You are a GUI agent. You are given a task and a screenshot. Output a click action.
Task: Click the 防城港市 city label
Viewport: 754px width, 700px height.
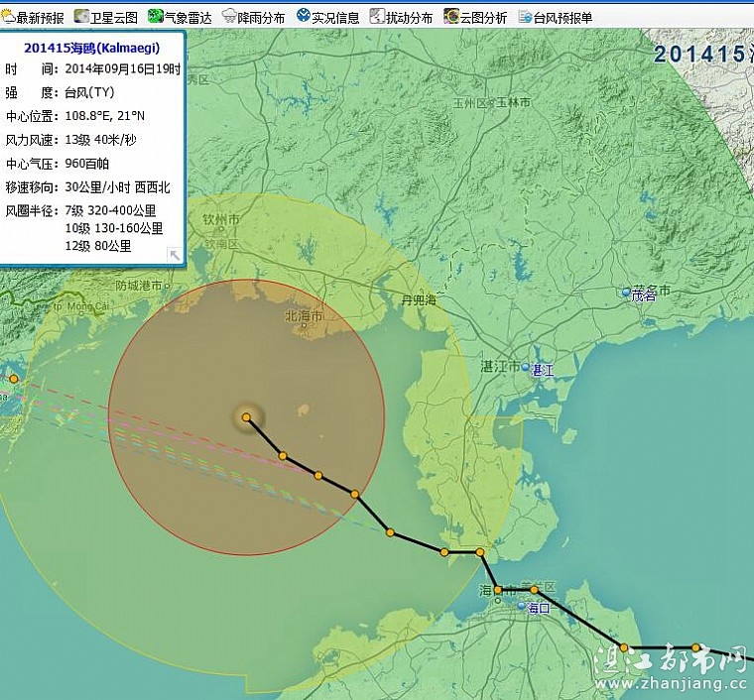(139, 286)
